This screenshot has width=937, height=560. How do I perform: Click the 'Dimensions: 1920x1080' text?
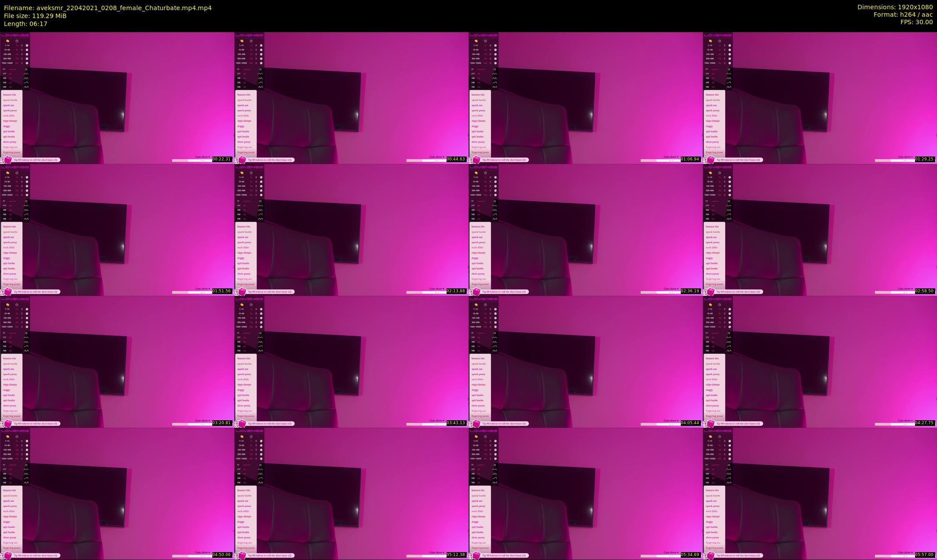tap(895, 7)
